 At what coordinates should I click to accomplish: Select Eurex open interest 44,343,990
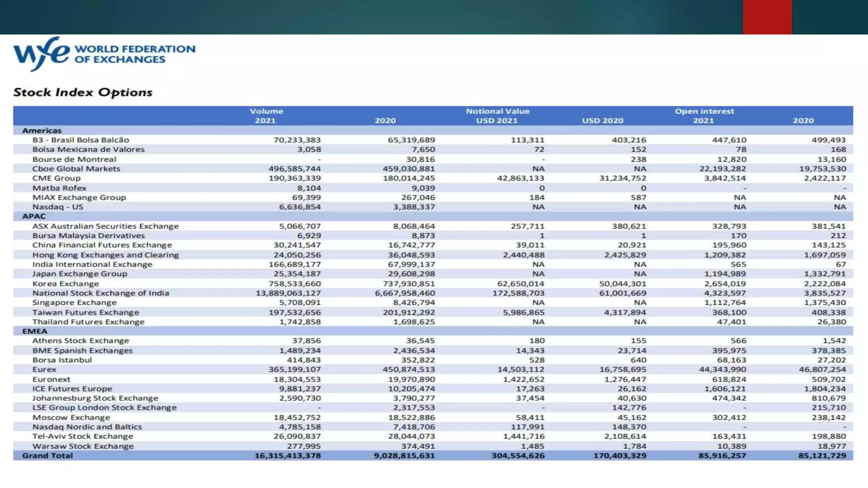pyautogui.click(x=723, y=370)
